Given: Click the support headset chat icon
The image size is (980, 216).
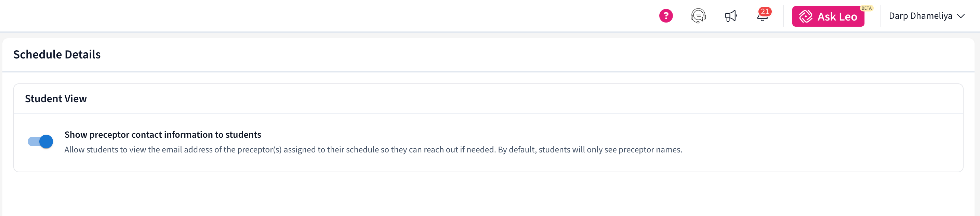Looking at the screenshot, I should coord(698,16).
